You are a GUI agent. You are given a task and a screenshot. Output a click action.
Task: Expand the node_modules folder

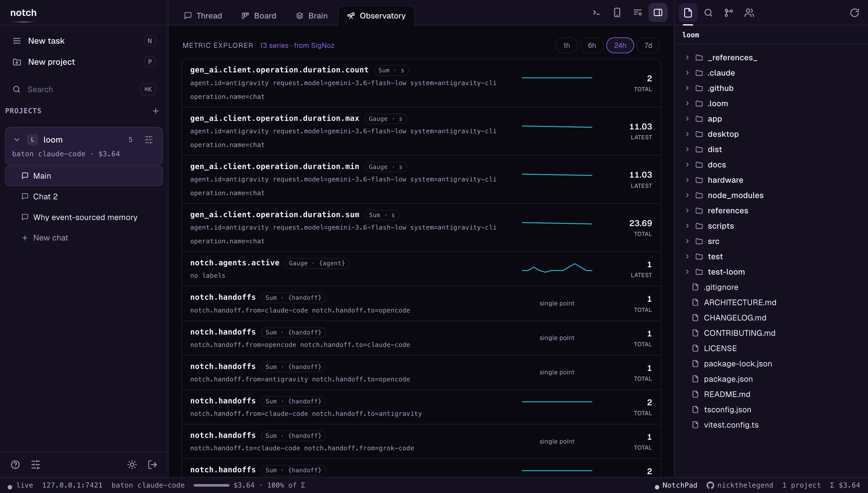[x=687, y=195]
